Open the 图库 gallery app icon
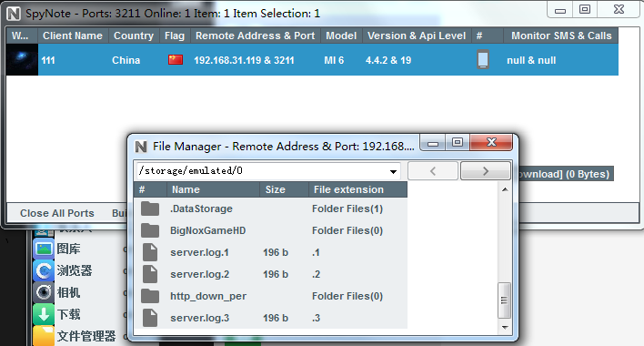The image size is (644, 346). tap(44, 249)
